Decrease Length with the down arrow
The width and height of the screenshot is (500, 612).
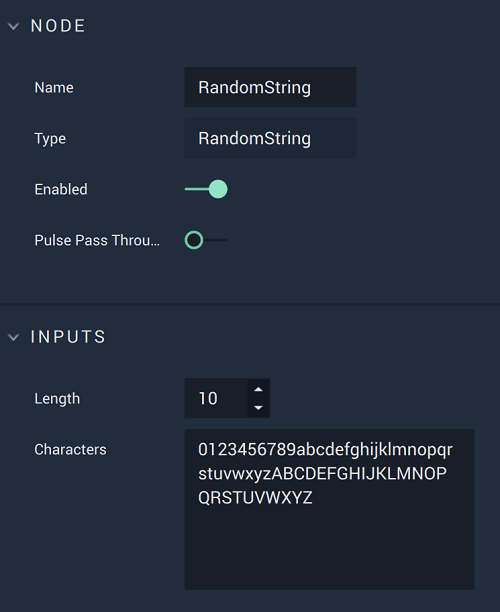pos(258,407)
